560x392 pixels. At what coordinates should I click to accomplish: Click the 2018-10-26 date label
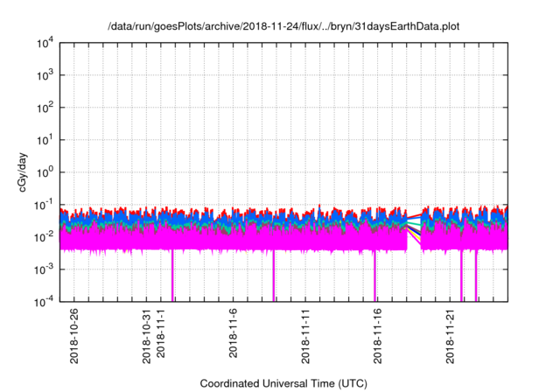(73, 336)
